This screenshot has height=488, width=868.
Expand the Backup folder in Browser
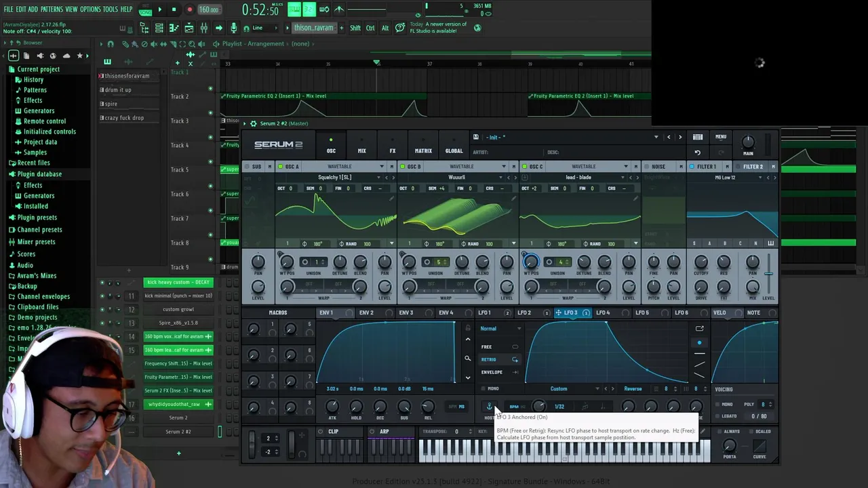pyautogui.click(x=27, y=286)
